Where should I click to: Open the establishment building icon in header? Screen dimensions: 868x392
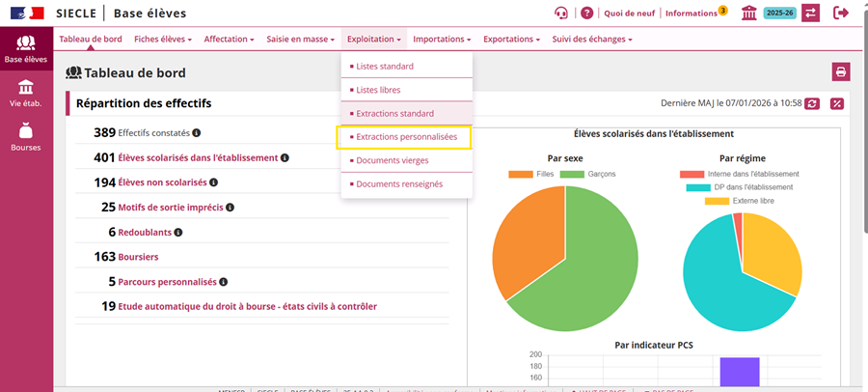(x=749, y=13)
